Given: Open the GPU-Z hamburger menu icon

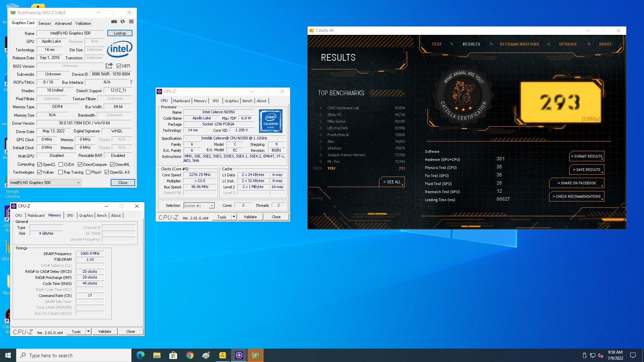Looking at the screenshot, I should (x=131, y=21).
